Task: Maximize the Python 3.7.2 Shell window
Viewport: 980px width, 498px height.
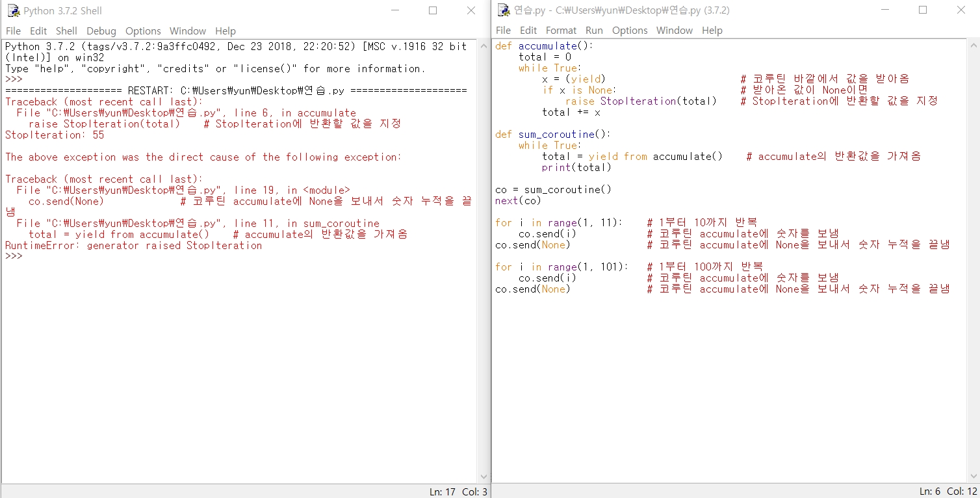Action: click(433, 10)
